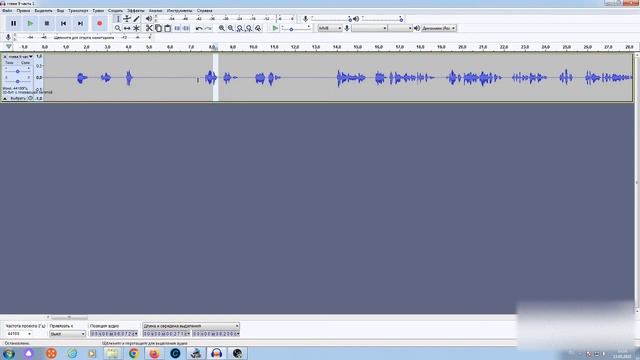Screen dimensions: 640x360
Task: Open the Snap-to dropdown
Action: [67, 333]
